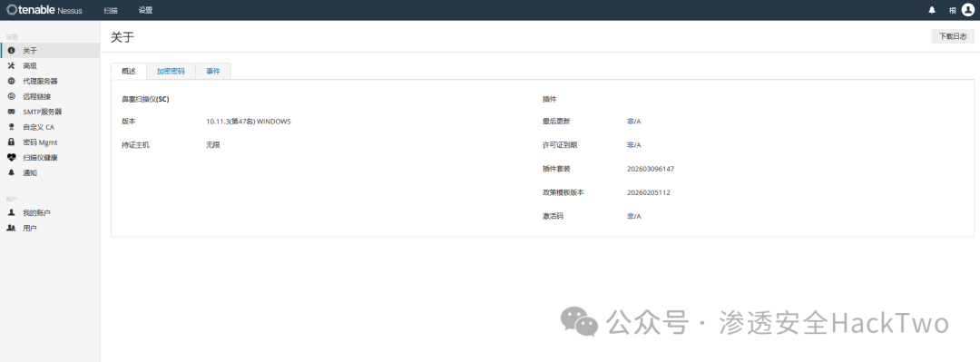Image resolution: width=980 pixels, height=362 pixels.
Task: Go to 远程链接 settings
Action: tap(50, 96)
